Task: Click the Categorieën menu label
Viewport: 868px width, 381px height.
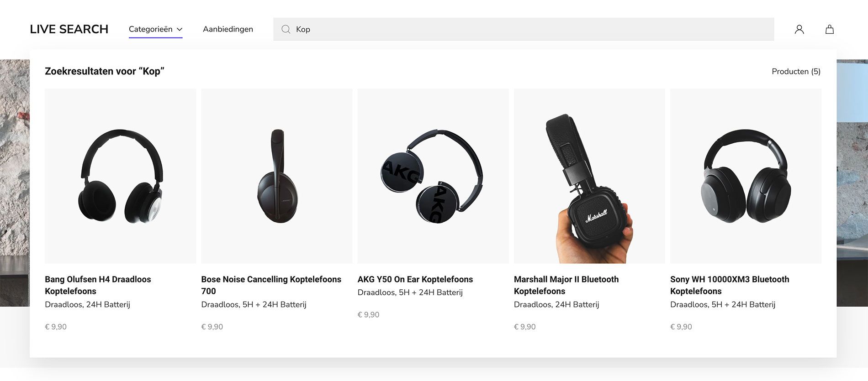Action: click(151, 29)
